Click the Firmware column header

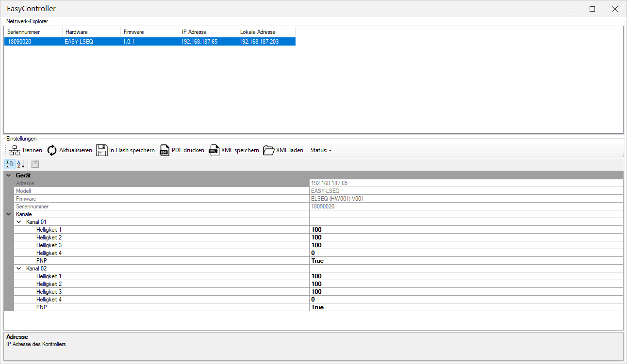[x=149, y=32]
